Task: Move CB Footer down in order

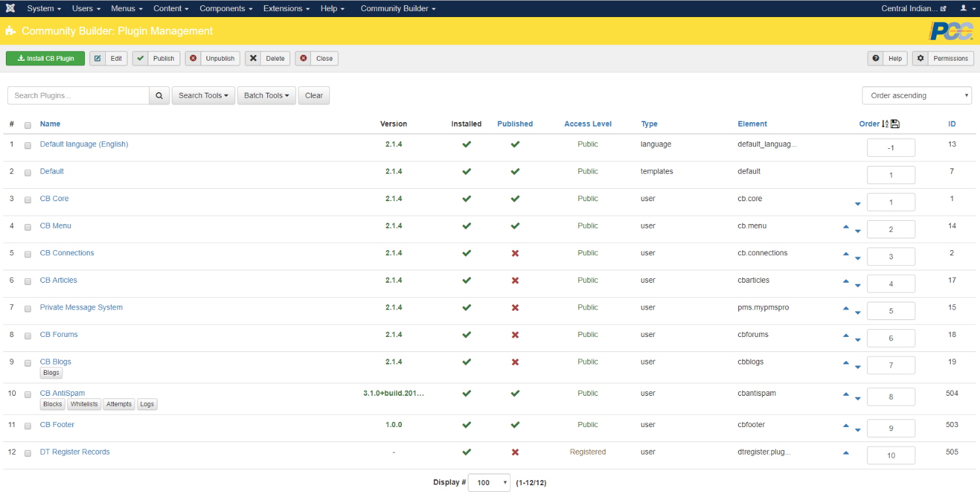Action: click(858, 430)
